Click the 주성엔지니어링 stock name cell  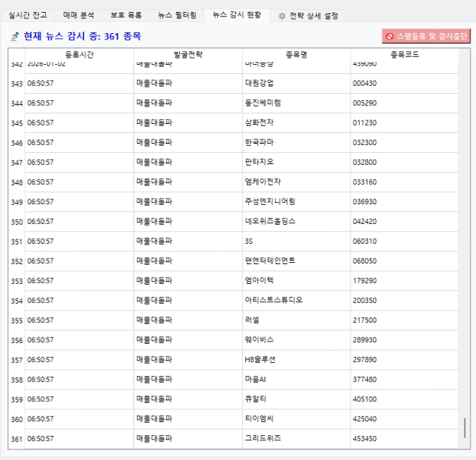(296, 201)
